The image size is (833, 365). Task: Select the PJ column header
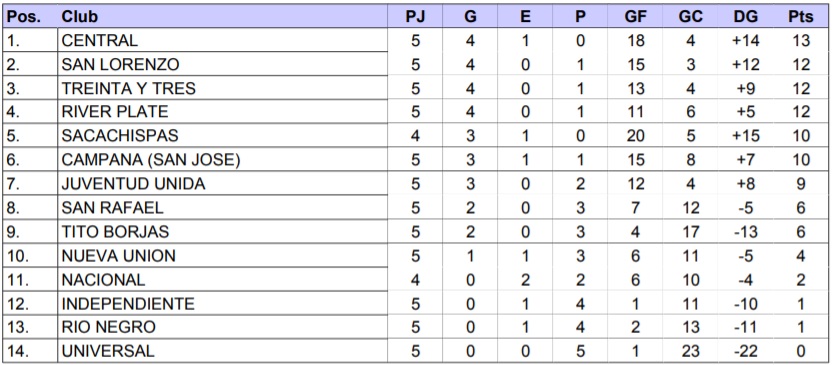(x=415, y=16)
